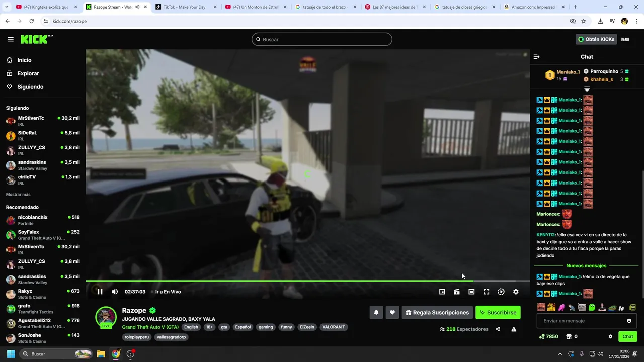The height and width of the screenshot is (362, 644).
Task: Go to Inicio in sidebar
Action: [x=24, y=60]
